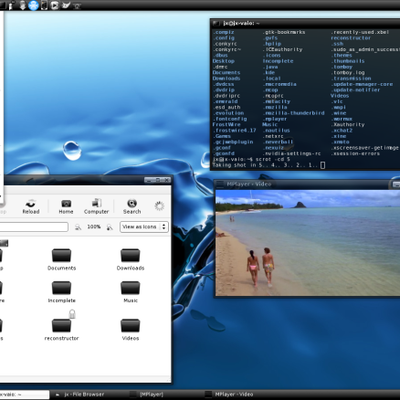Click 'FrostWire' in the terminal listing

coord(226,124)
